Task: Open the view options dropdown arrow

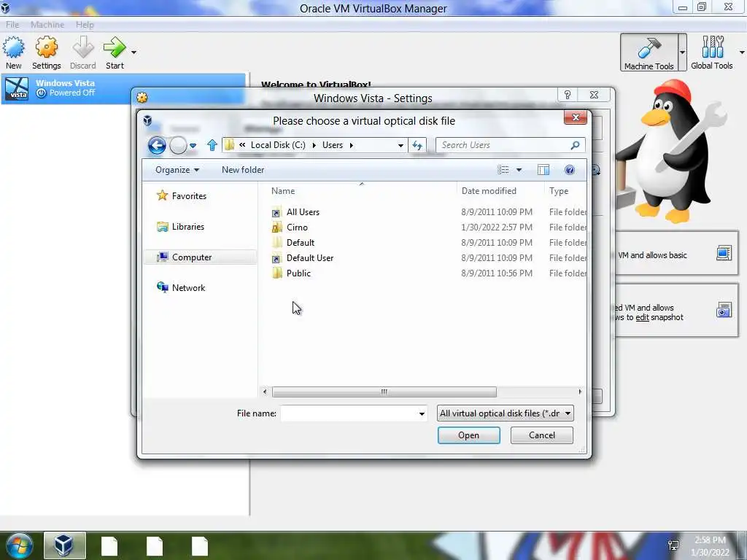Action: 519,169
